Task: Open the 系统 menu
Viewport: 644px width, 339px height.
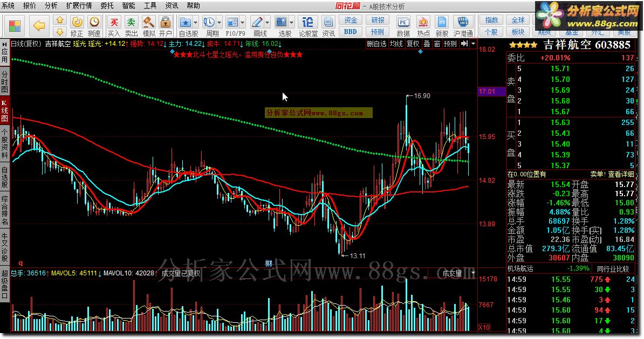Action: click(x=8, y=5)
